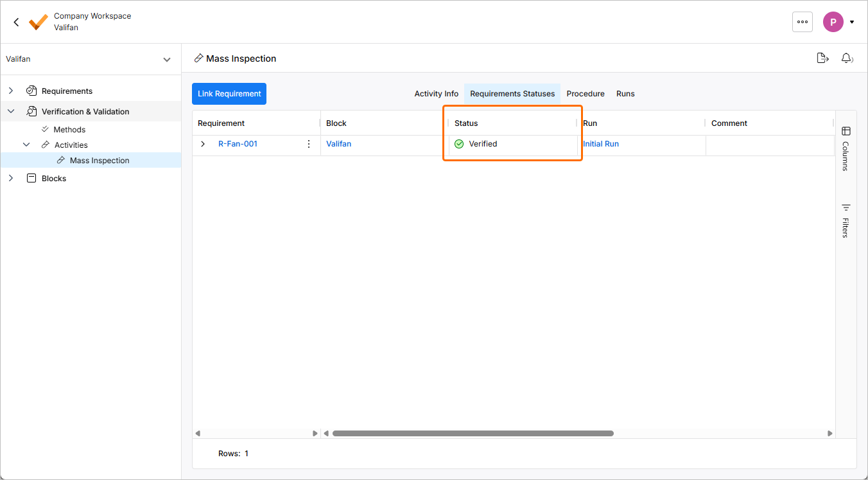Click the Link Requirement button

229,94
